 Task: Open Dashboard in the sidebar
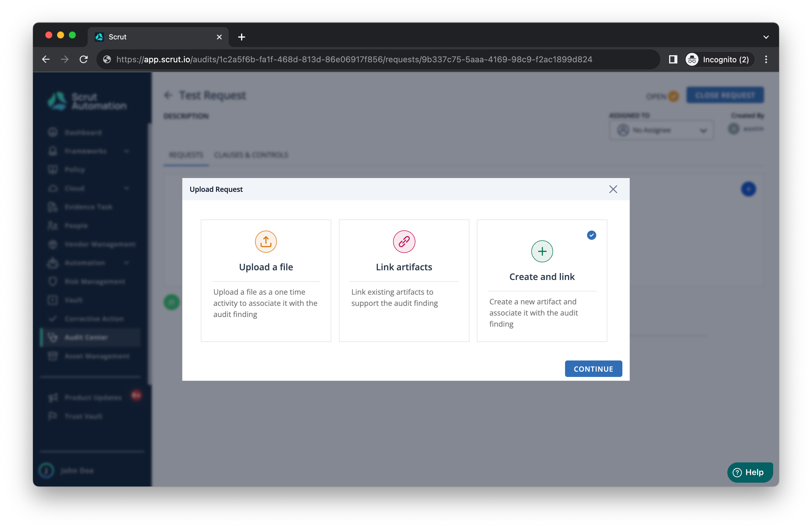coord(83,132)
